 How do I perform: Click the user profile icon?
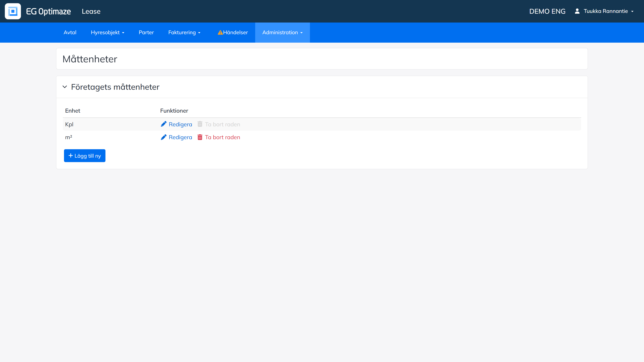[577, 11]
